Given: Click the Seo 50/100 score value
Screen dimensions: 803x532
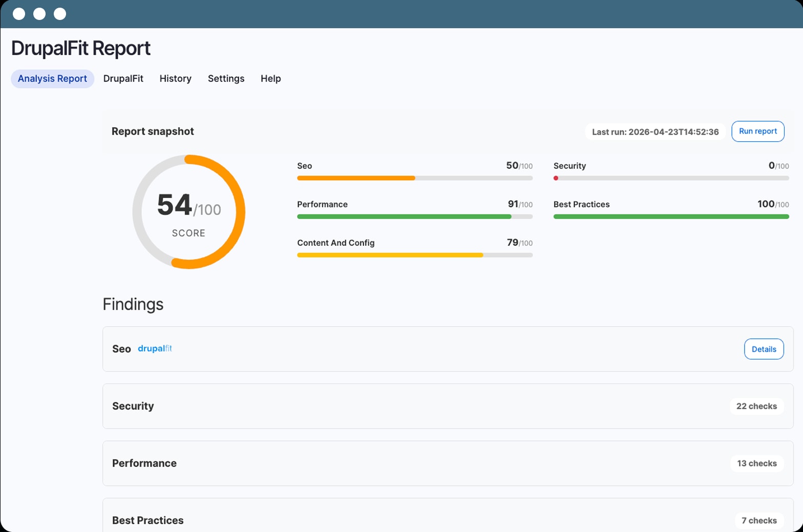Looking at the screenshot, I should pos(519,166).
